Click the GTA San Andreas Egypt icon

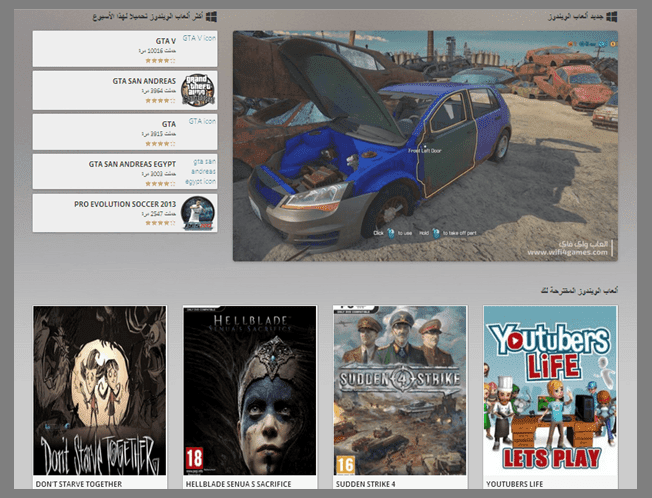pyautogui.click(x=203, y=171)
